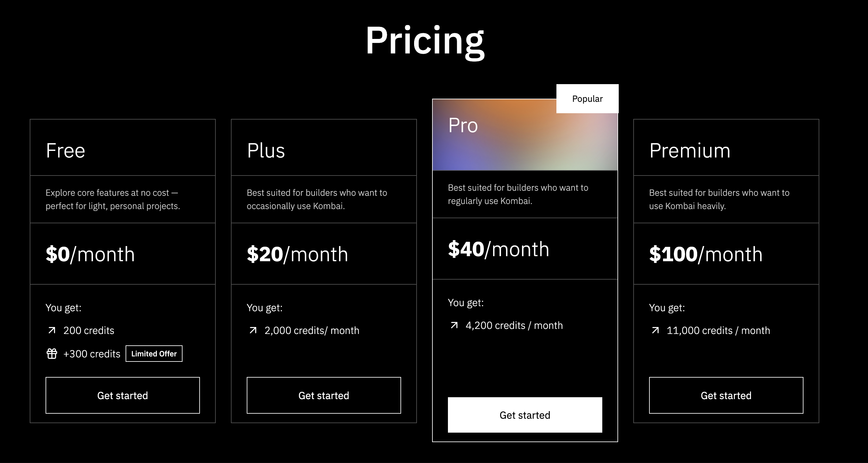Click the $0/month price label

pyautogui.click(x=90, y=254)
